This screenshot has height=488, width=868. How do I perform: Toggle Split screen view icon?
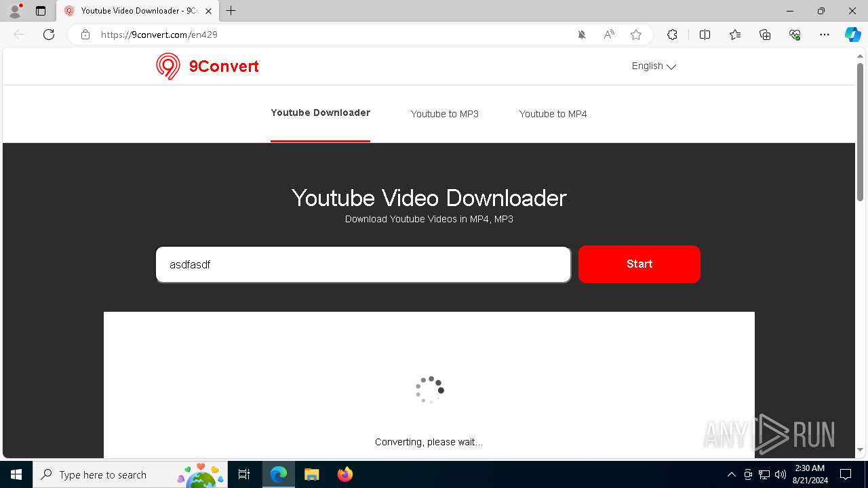[x=705, y=35]
